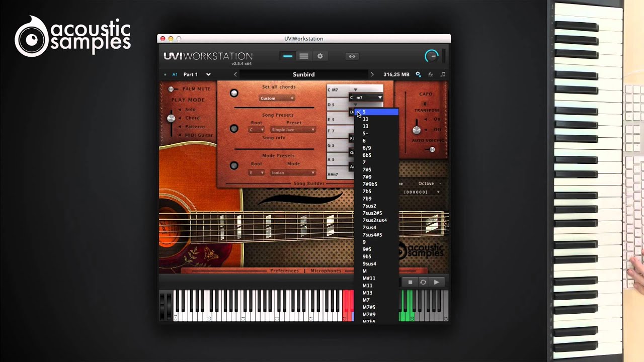
Task: Open the C m7 chord dropdown
Action: tap(366, 98)
